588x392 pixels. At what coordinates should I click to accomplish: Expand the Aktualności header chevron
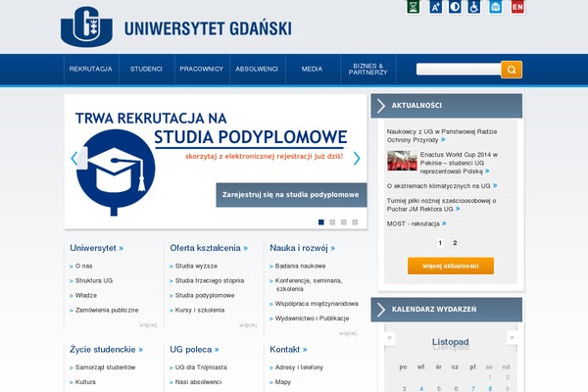point(381,106)
